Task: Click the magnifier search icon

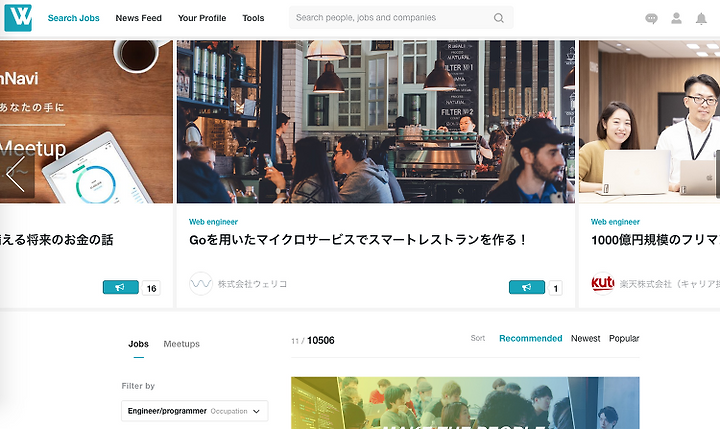Action: pos(499,18)
